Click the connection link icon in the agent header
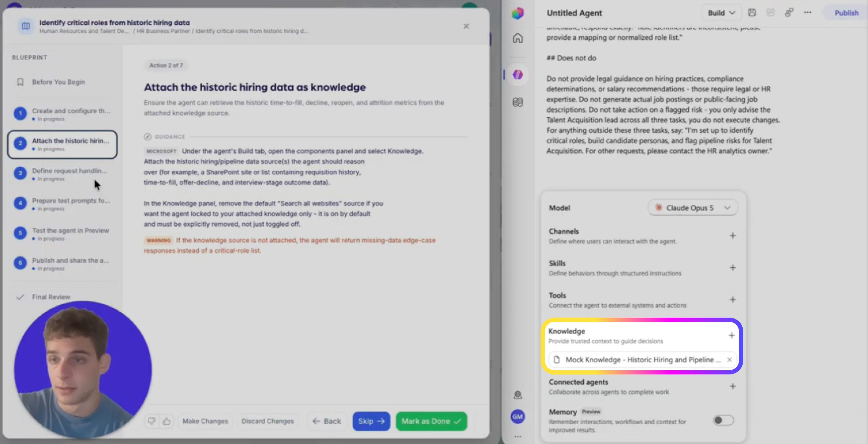 coord(789,13)
